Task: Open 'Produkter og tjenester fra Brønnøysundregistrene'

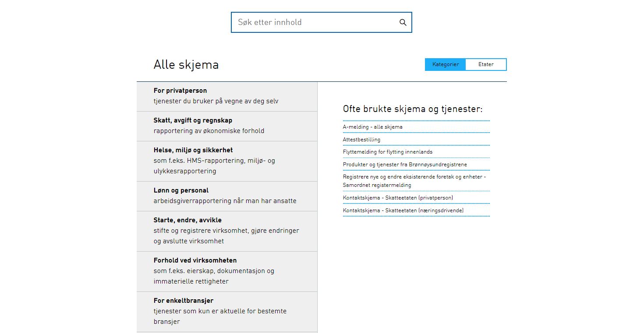Action: pos(405,165)
